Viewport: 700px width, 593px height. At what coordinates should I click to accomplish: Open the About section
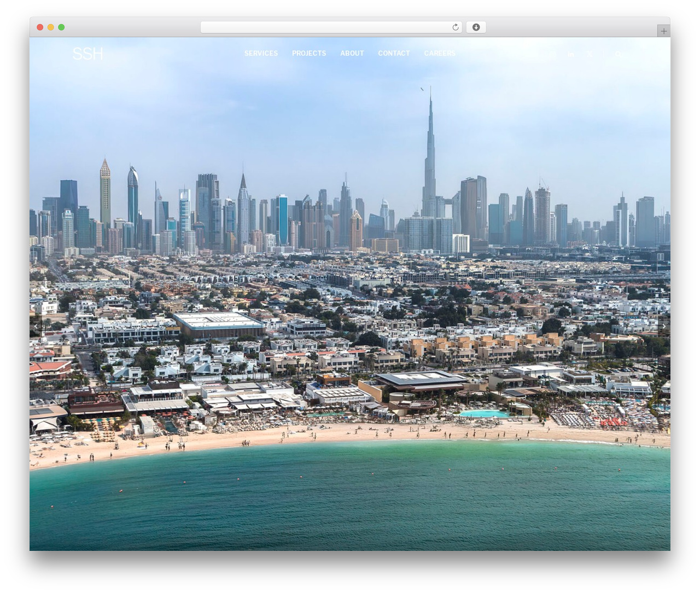[x=352, y=53]
